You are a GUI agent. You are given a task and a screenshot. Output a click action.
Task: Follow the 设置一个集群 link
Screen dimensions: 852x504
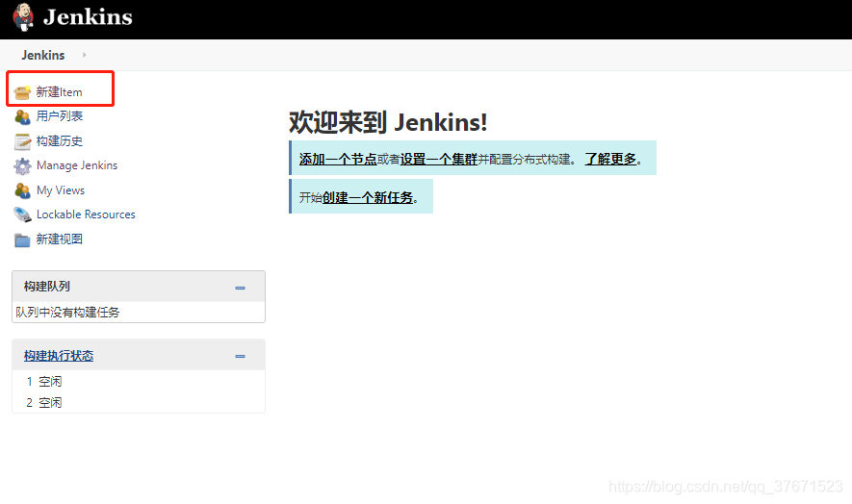pyautogui.click(x=438, y=159)
